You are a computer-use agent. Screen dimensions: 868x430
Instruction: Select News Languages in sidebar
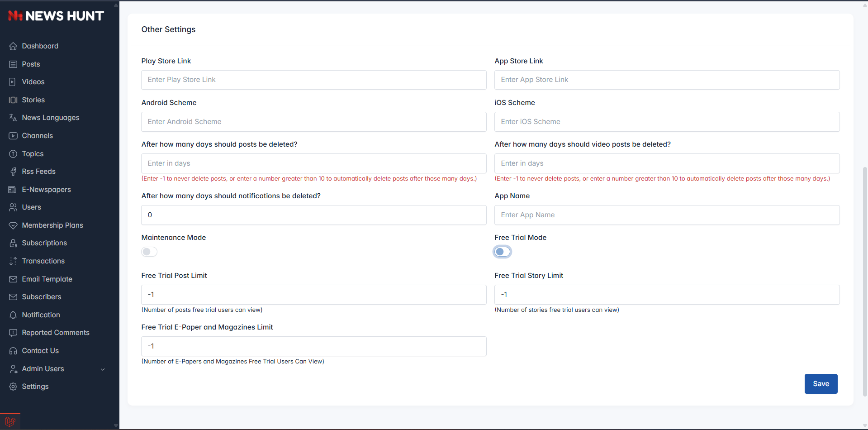(x=51, y=118)
